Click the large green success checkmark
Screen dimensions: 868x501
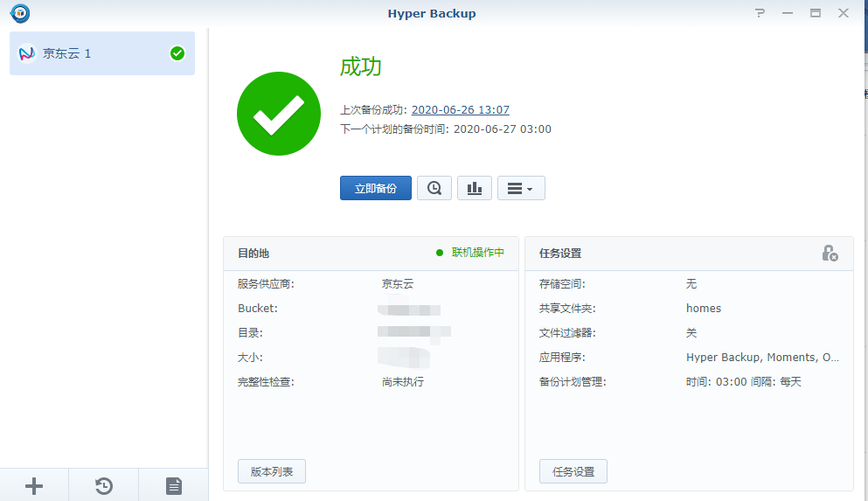click(x=279, y=114)
